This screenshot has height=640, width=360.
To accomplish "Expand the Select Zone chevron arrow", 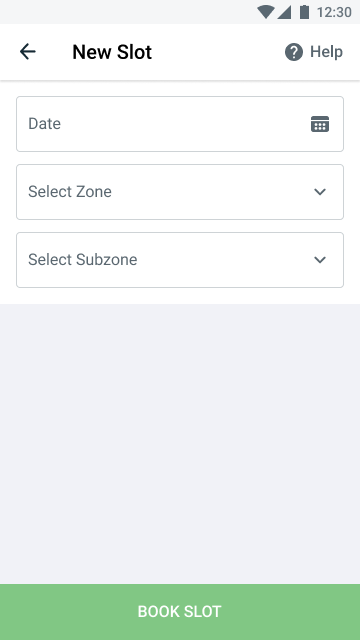I will pos(320,191).
